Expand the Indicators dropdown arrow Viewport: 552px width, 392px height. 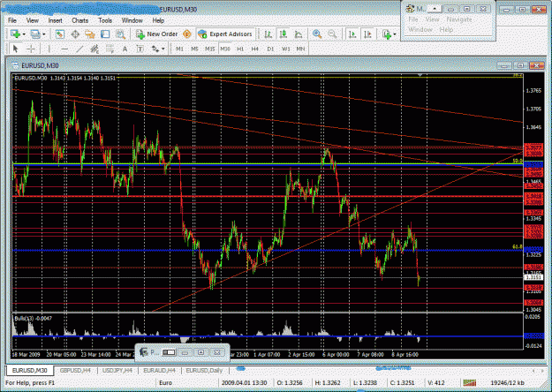tap(395, 34)
